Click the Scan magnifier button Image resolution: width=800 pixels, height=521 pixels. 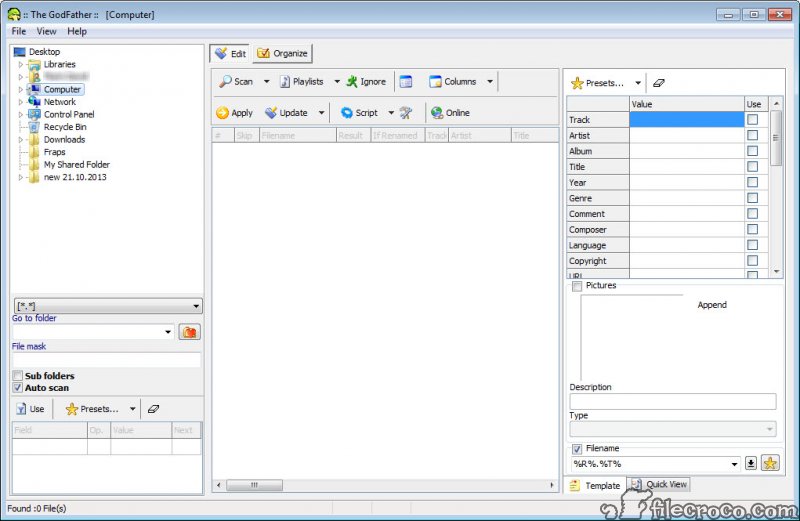click(236, 82)
